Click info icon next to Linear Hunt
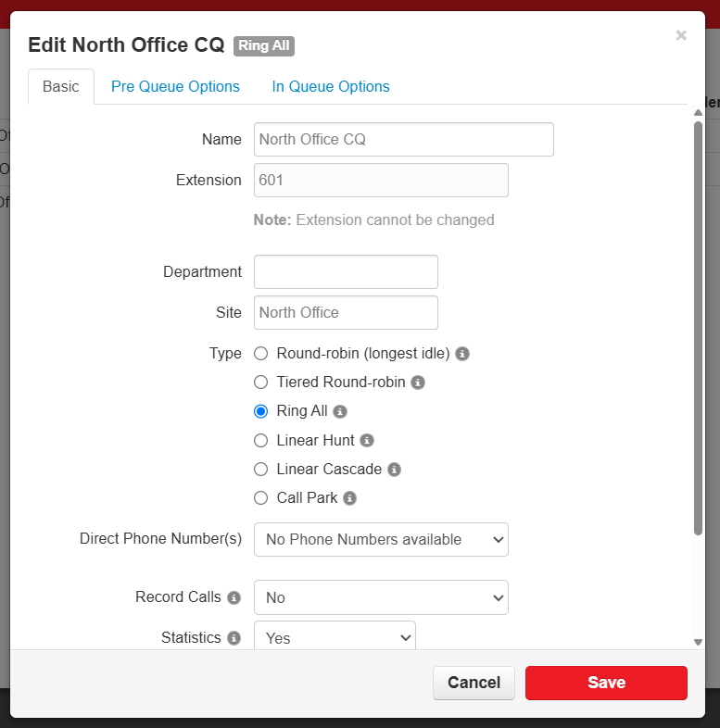The width and height of the screenshot is (720, 728). (x=367, y=441)
